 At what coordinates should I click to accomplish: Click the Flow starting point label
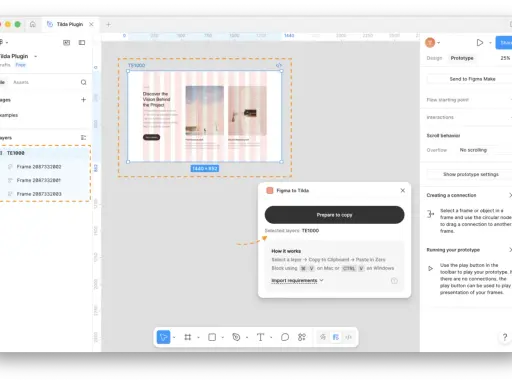[448, 100]
